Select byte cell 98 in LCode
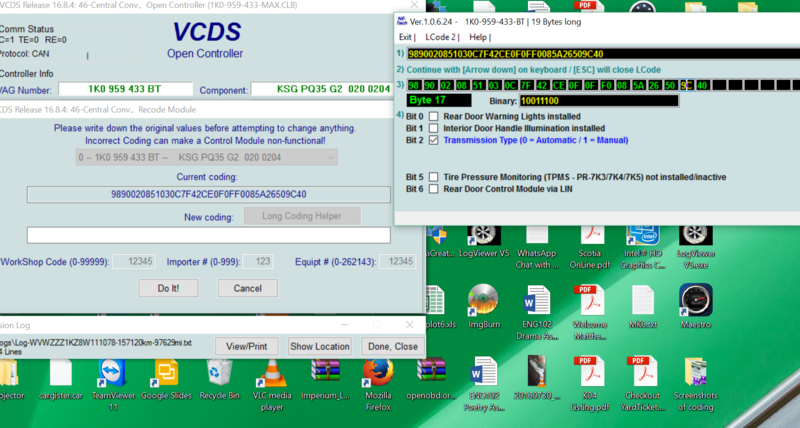Image resolution: width=800 pixels, height=428 pixels. click(414, 85)
